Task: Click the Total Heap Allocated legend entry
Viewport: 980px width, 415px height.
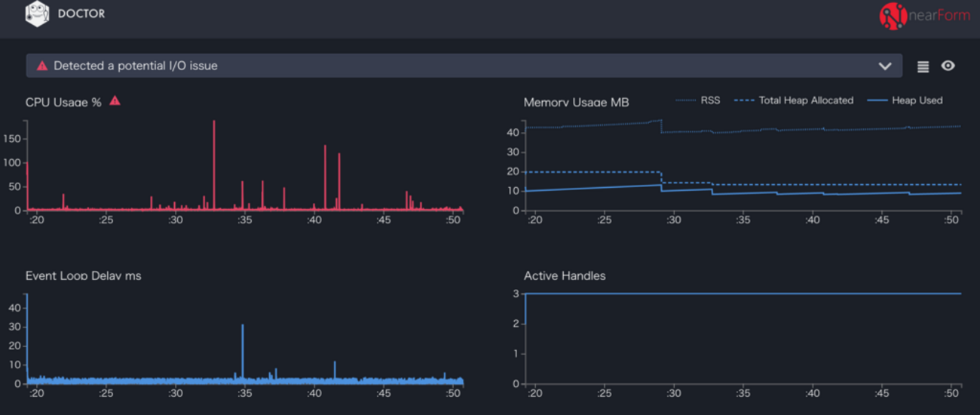Action: coord(794,100)
